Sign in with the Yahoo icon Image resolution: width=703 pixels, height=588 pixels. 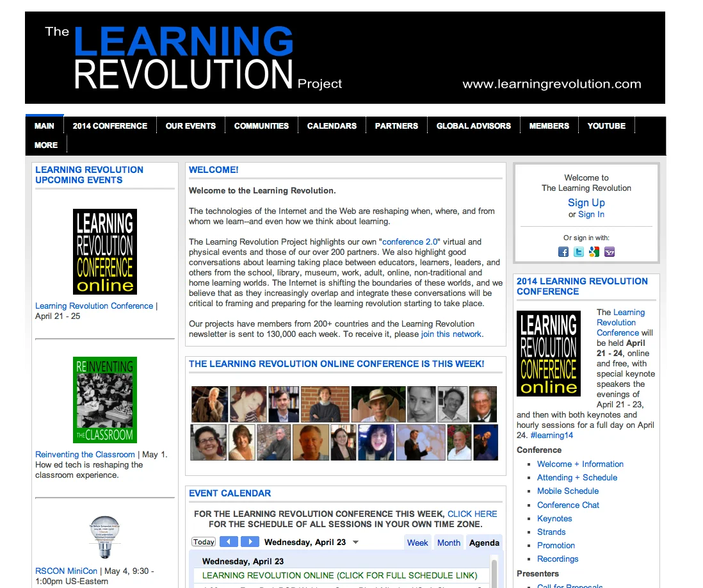610,252
